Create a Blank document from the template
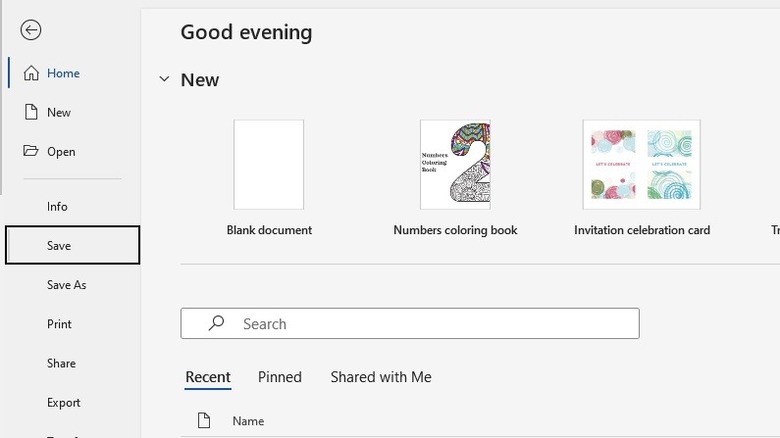The image size is (780, 438). pos(269,165)
